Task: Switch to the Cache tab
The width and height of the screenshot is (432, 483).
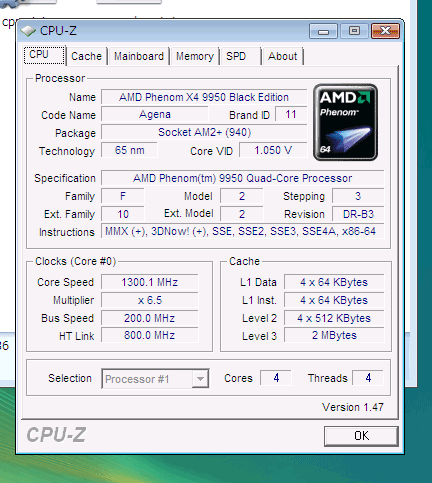Action: (86, 56)
